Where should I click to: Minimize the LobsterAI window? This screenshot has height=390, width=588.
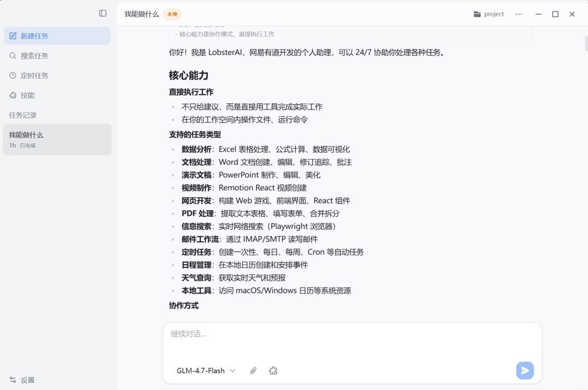tap(538, 14)
